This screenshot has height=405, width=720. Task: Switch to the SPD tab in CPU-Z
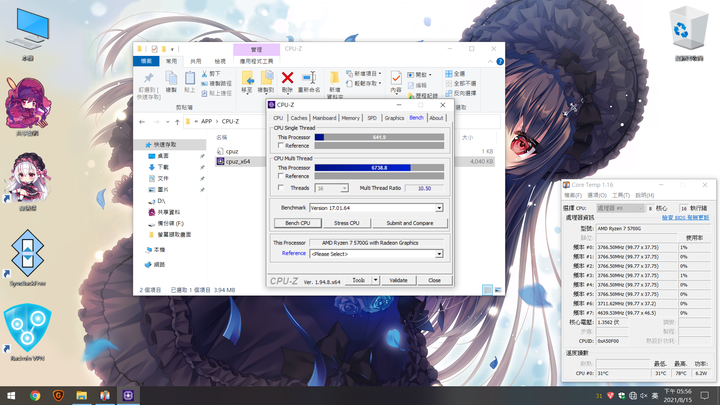tap(372, 118)
